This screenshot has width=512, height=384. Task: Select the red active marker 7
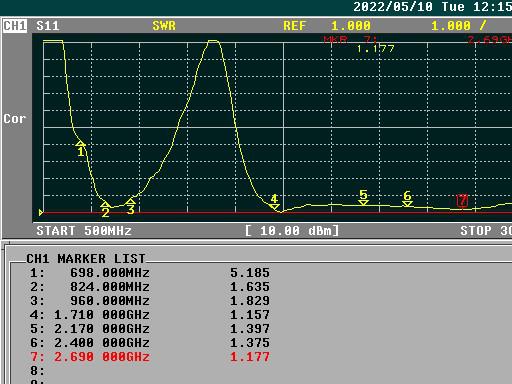tap(462, 201)
